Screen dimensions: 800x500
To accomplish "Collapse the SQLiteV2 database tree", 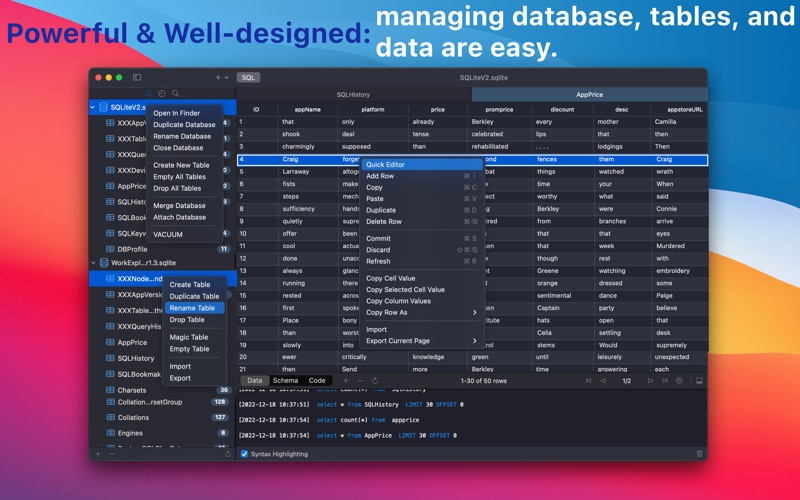I will 92,107.
